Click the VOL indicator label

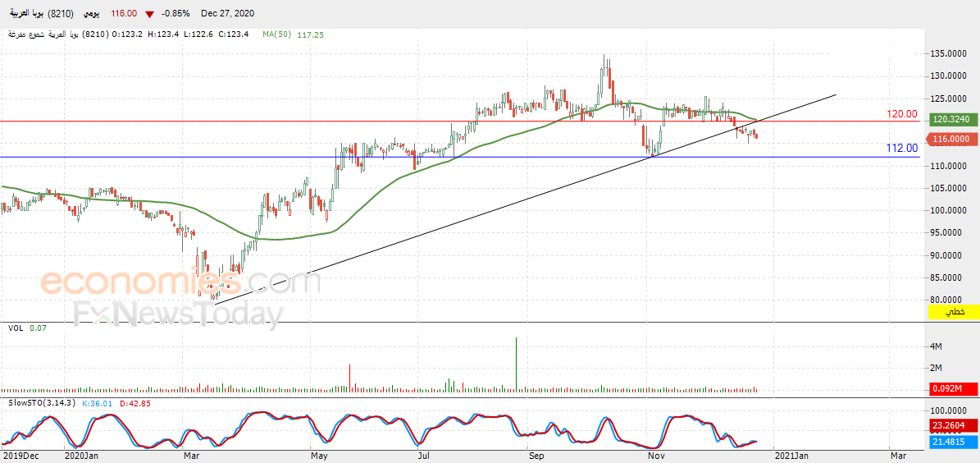point(16,328)
